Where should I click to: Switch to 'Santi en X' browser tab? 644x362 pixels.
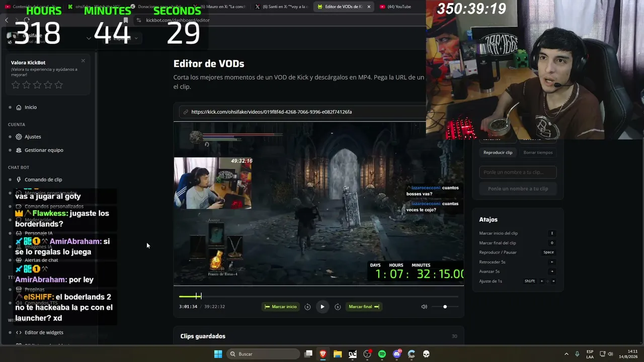tap(282, 7)
